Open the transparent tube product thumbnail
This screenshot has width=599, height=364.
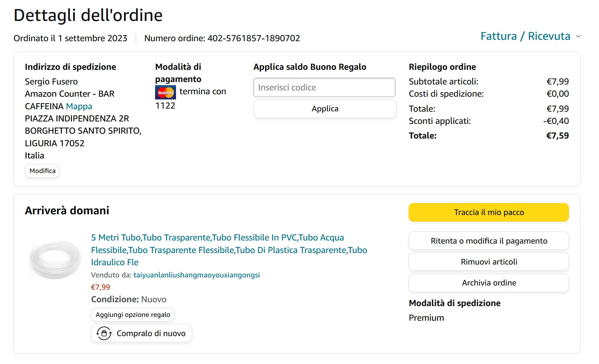[x=55, y=259]
